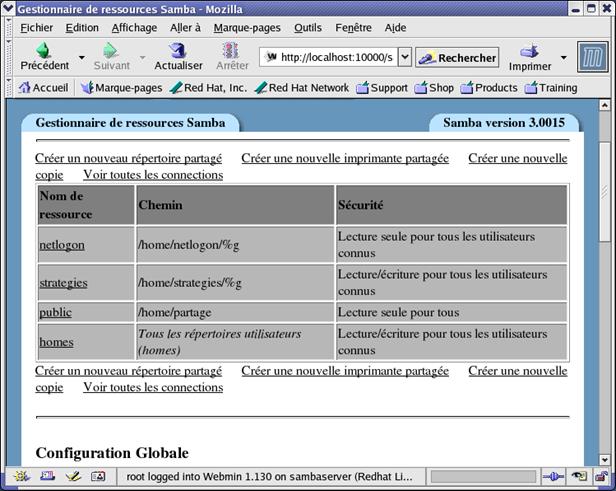The image size is (616, 491).
Task: Open the homes share link
Action: coord(56,342)
